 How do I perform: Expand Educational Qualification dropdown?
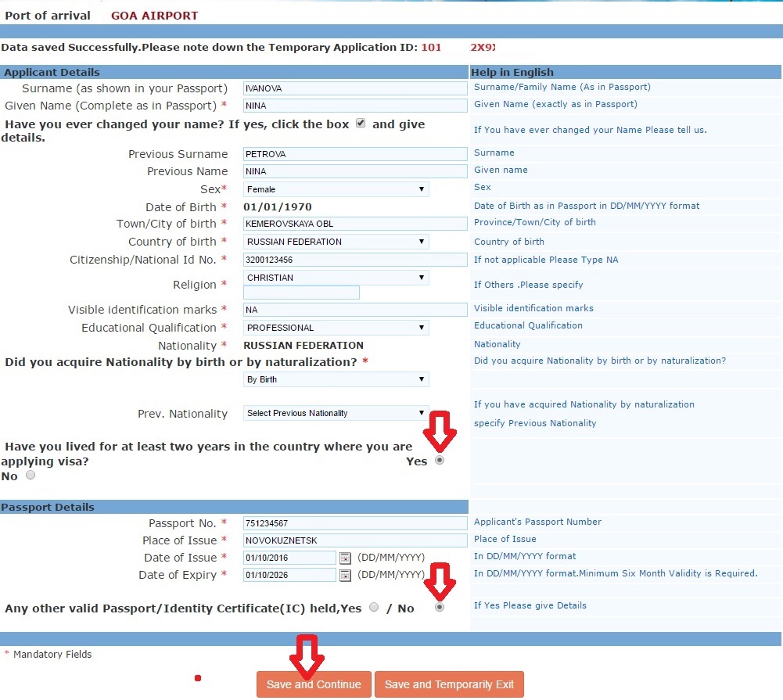point(336,328)
